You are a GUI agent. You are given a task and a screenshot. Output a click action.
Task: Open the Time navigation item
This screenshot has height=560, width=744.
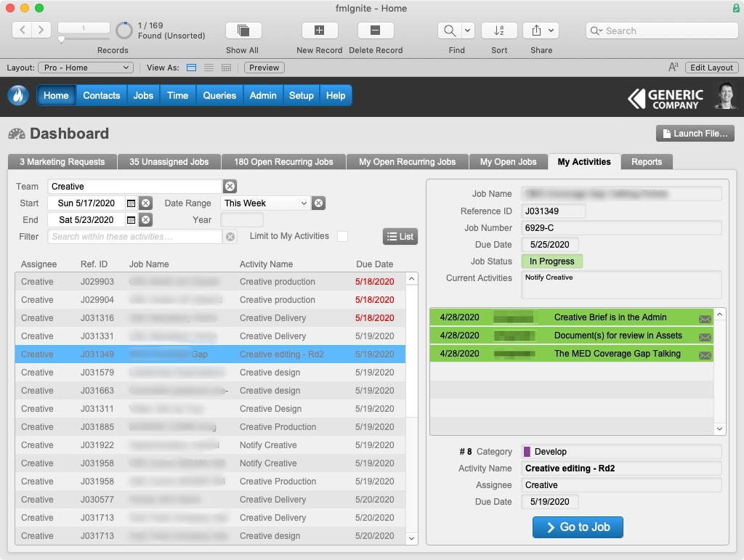point(177,95)
